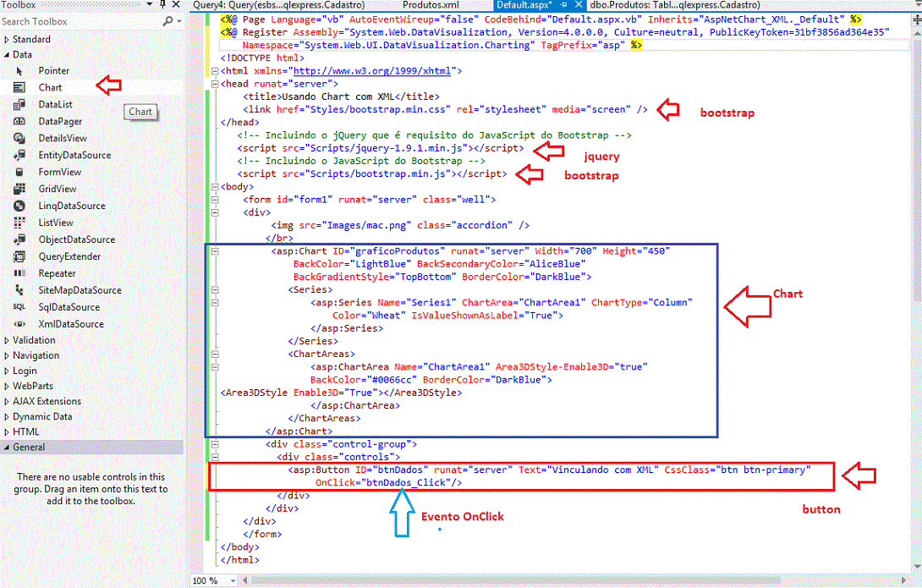Open the search options dropdown in Toolbox
This screenshot has height=588, width=922.
(x=178, y=21)
